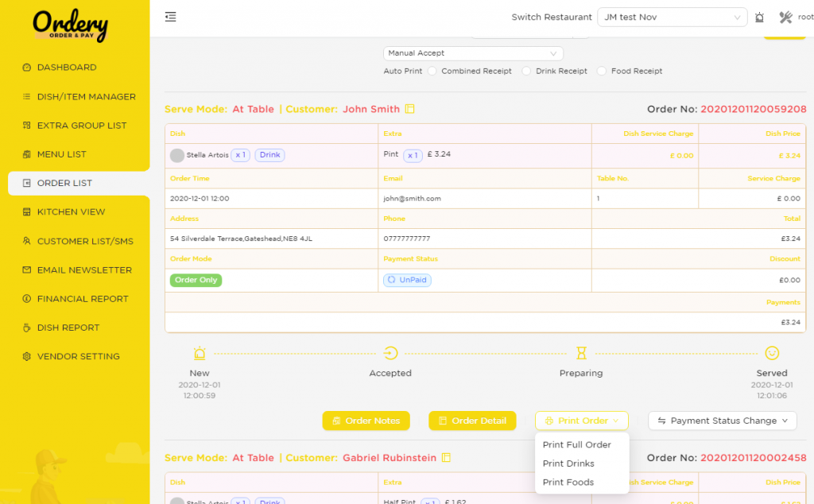Click the Kitchen View icon
This screenshot has height=504, width=814.
[x=26, y=211]
